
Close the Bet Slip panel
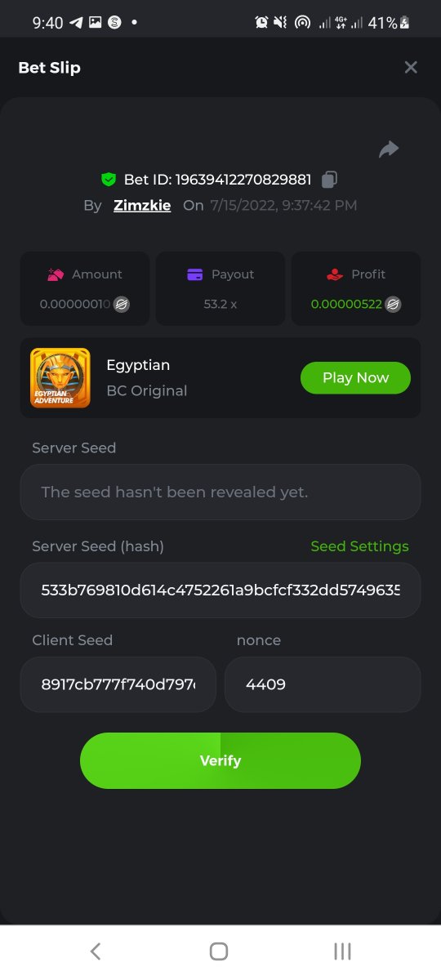[x=411, y=67]
